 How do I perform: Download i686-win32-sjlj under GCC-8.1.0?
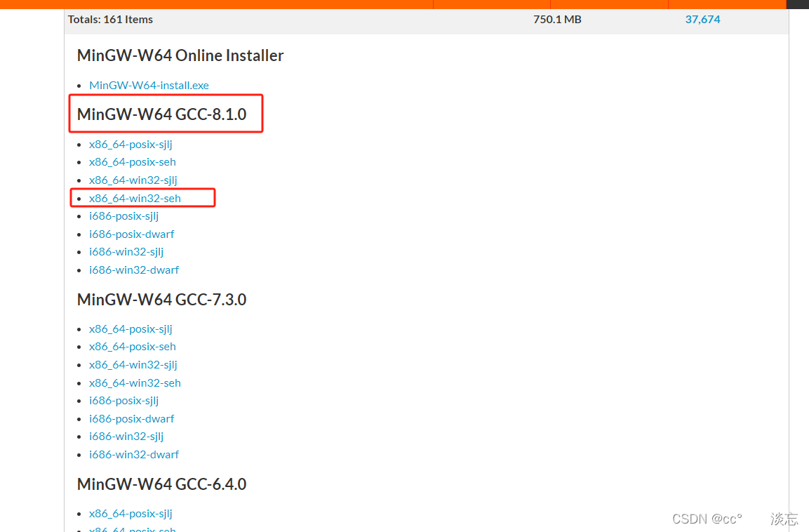tap(126, 252)
